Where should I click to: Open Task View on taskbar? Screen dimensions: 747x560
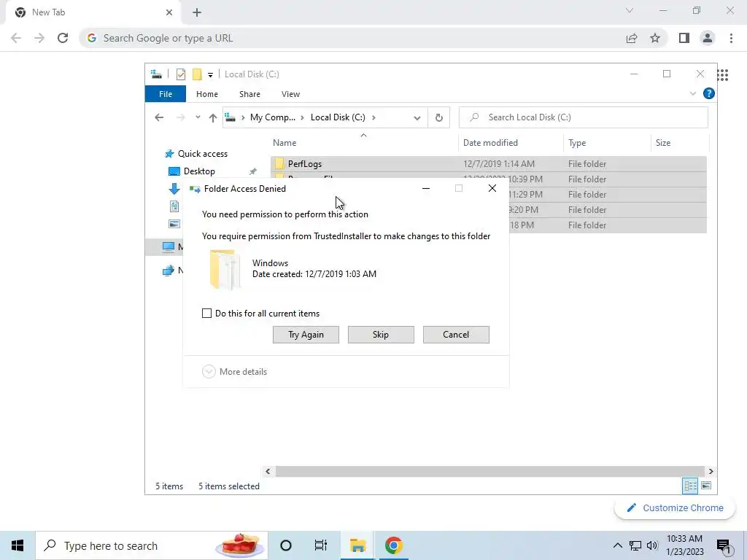pyautogui.click(x=321, y=545)
